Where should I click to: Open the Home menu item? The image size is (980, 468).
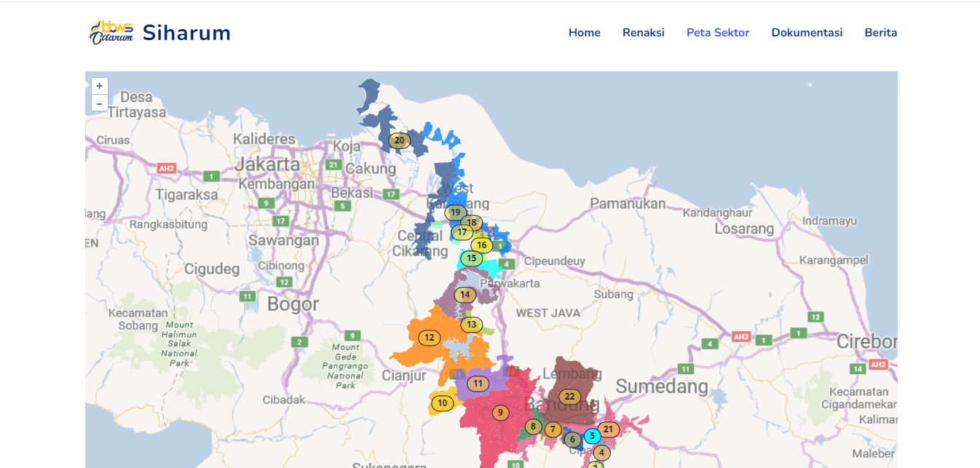584,33
